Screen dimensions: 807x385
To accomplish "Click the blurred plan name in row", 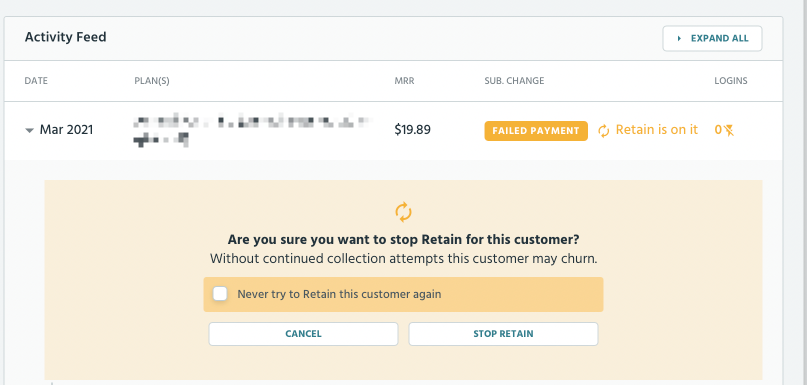I will click(252, 131).
